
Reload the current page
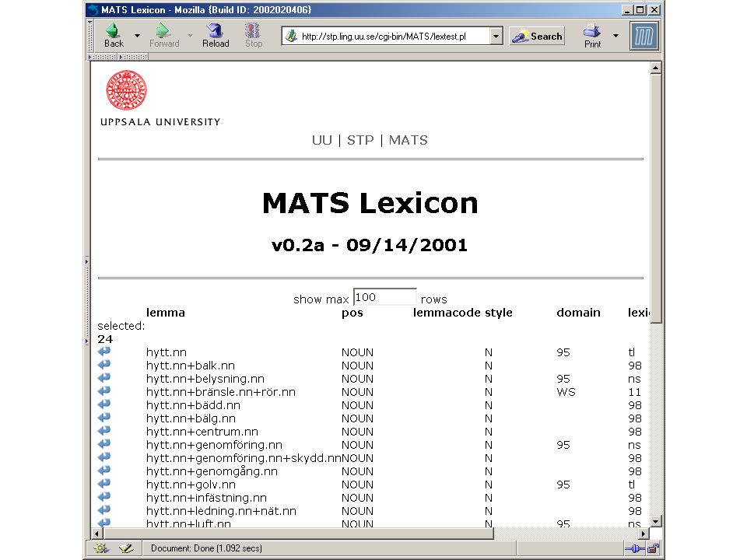(x=216, y=36)
